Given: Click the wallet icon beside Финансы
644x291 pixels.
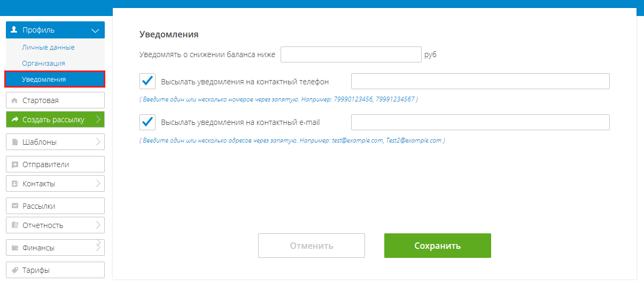Looking at the screenshot, I should 15,248.
